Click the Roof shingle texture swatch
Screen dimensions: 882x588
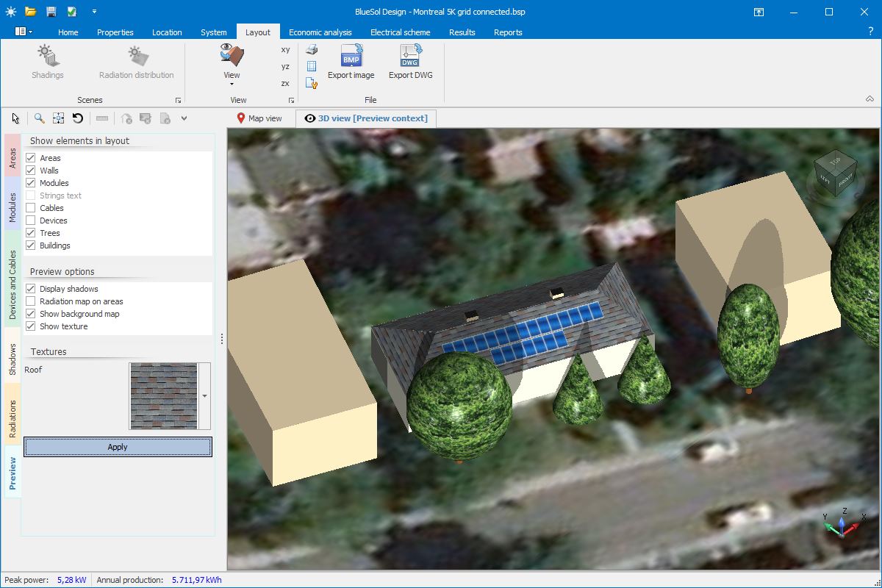164,396
